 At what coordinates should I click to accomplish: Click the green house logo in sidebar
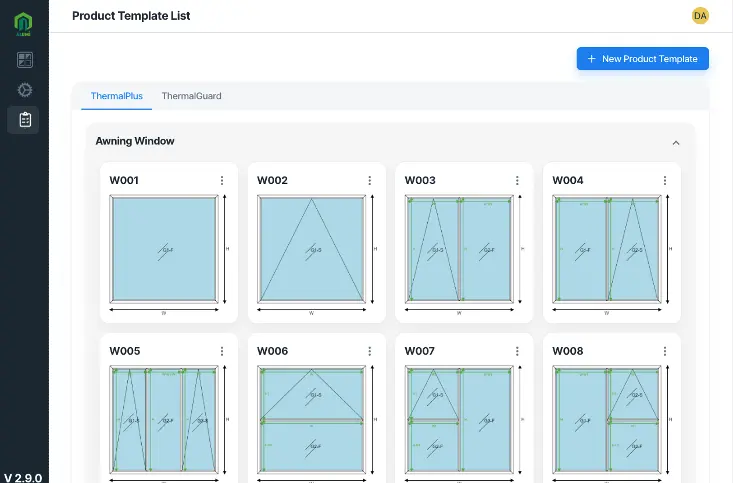23,24
